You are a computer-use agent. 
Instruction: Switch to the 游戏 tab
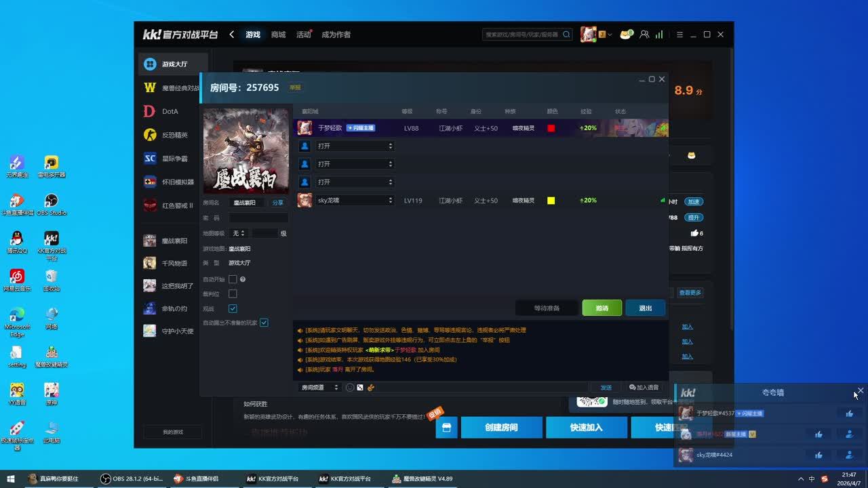click(253, 35)
